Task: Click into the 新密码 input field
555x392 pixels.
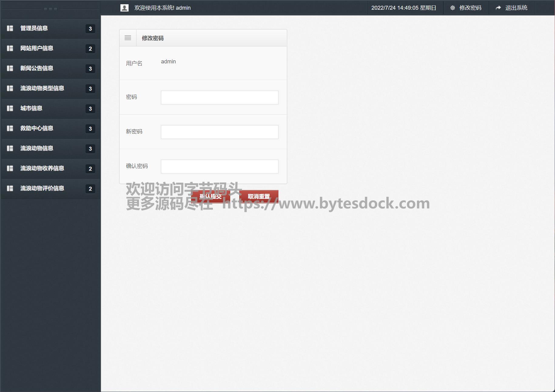Action: click(x=219, y=132)
